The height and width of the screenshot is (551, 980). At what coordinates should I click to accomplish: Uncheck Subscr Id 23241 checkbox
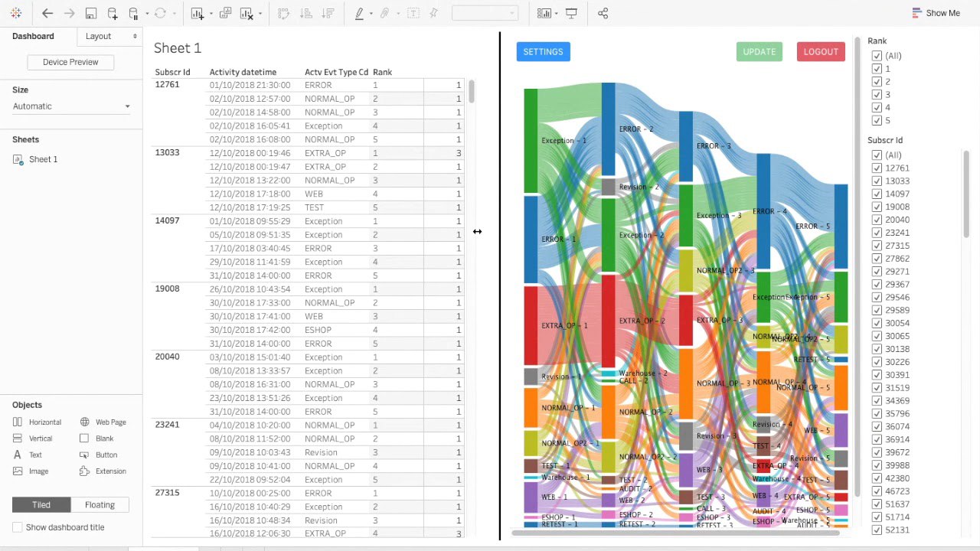877,233
